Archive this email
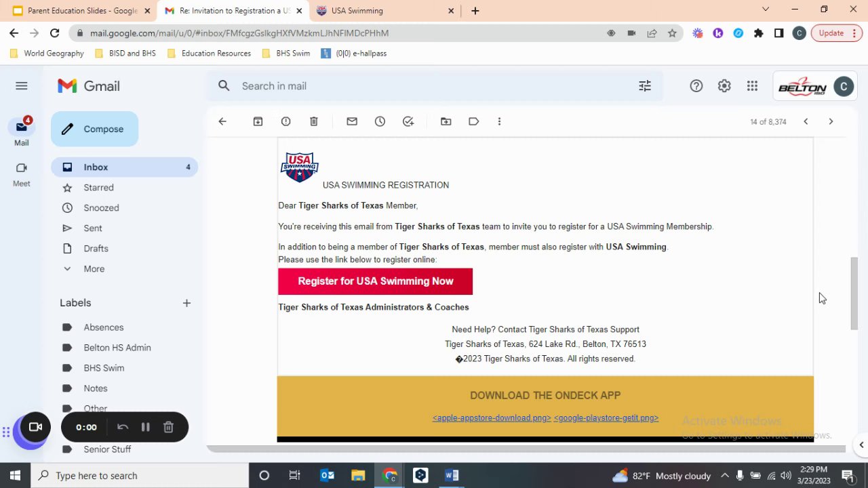Viewport: 868px width, 488px height. tap(258, 121)
